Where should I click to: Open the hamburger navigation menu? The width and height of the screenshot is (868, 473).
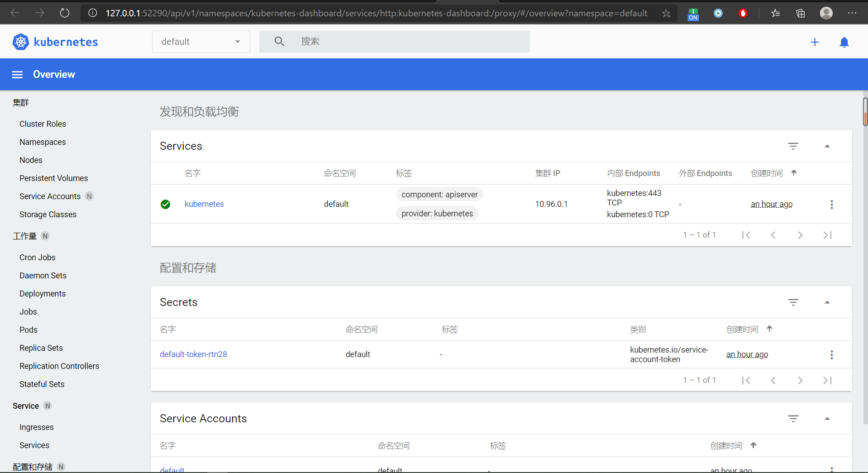coord(17,75)
